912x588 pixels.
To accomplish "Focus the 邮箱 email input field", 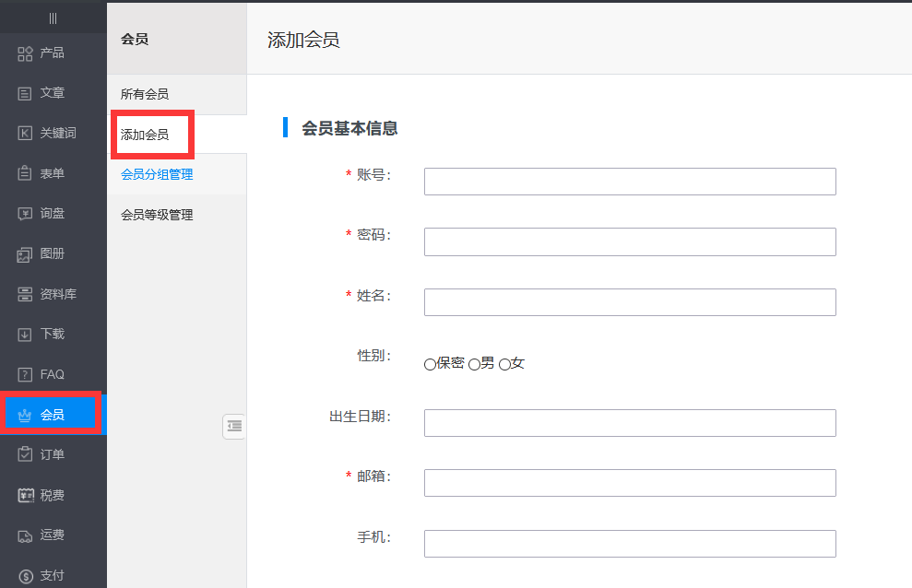I will click(630, 483).
